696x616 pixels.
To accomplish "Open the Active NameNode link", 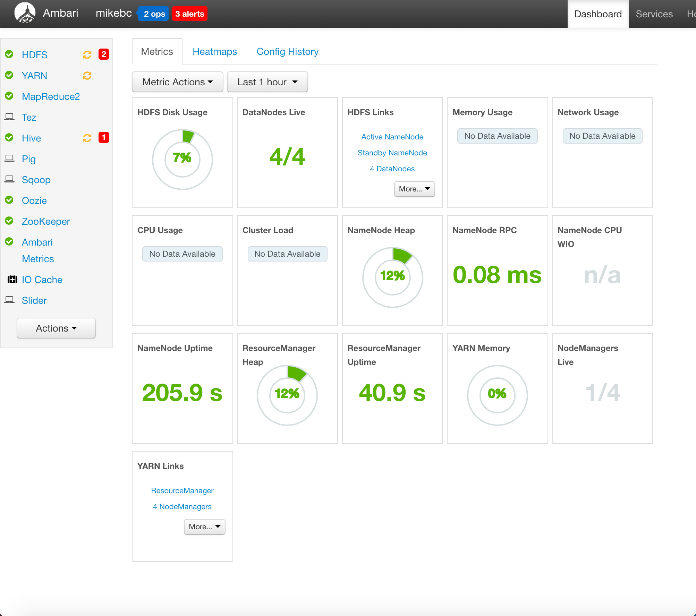I will point(392,137).
